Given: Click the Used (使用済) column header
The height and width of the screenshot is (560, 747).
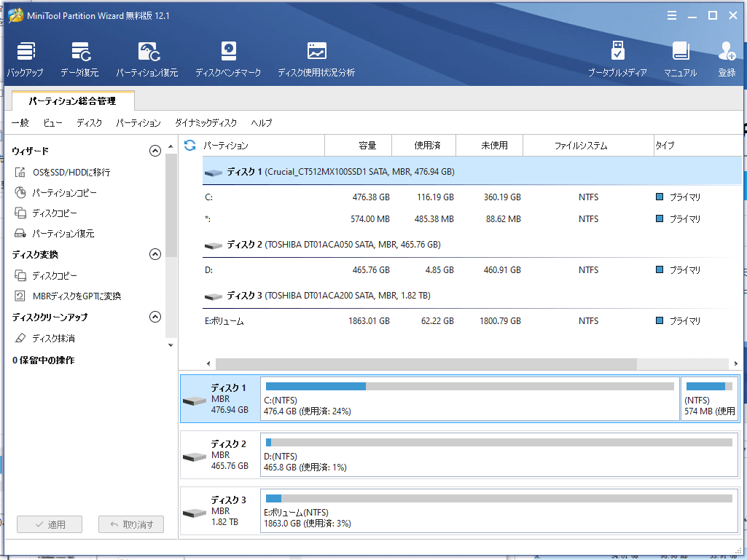Looking at the screenshot, I should coord(424,145).
